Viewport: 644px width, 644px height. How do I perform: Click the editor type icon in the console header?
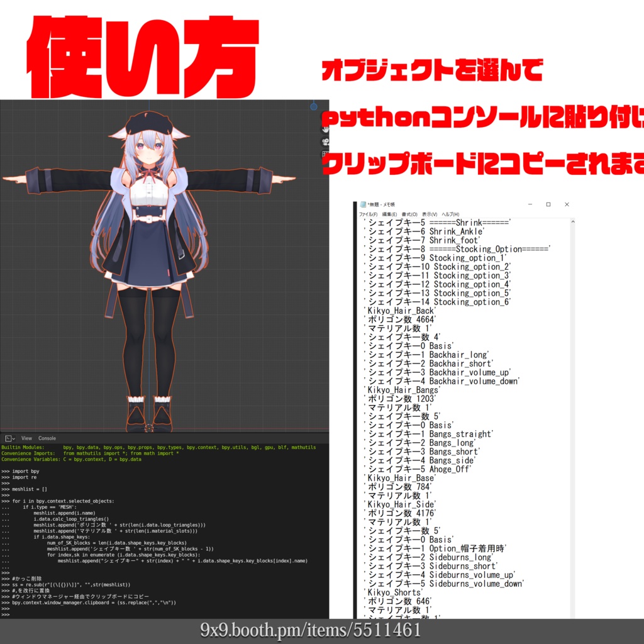click(8, 438)
